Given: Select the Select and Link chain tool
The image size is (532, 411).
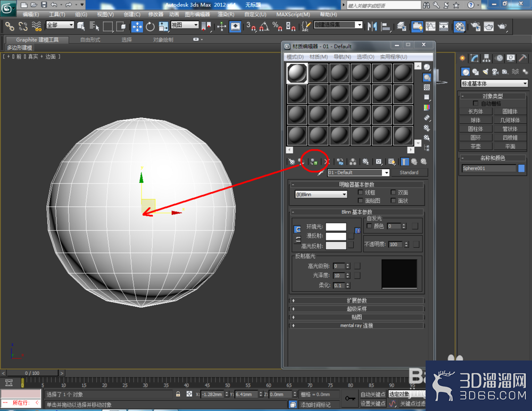Looking at the screenshot, I should 10,27.
